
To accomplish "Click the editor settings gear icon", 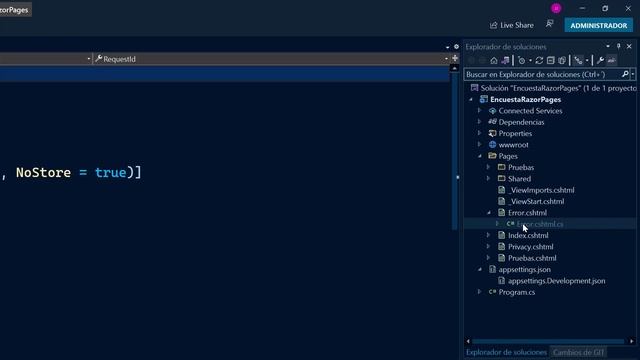I will (x=456, y=47).
